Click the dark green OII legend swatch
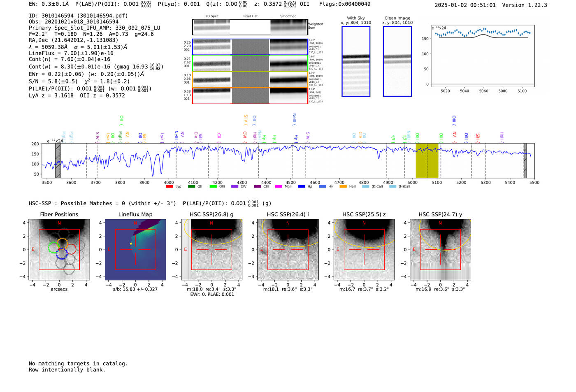The image size is (576, 392). (191, 187)
